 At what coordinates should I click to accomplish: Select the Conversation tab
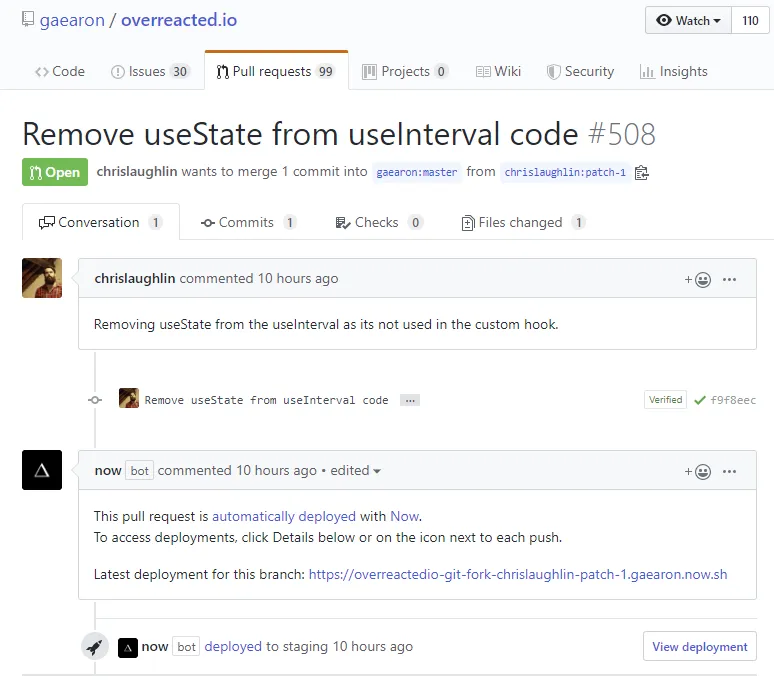click(x=101, y=223)
